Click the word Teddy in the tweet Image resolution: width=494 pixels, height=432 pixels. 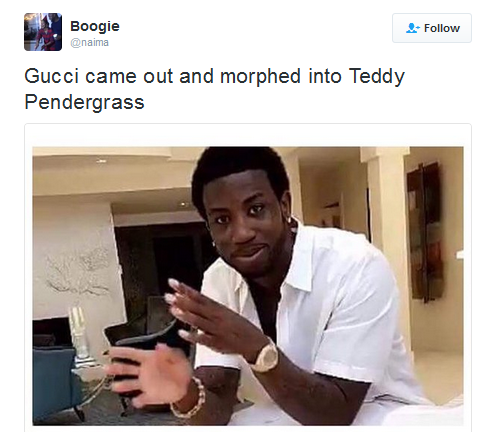coord(377,77)
